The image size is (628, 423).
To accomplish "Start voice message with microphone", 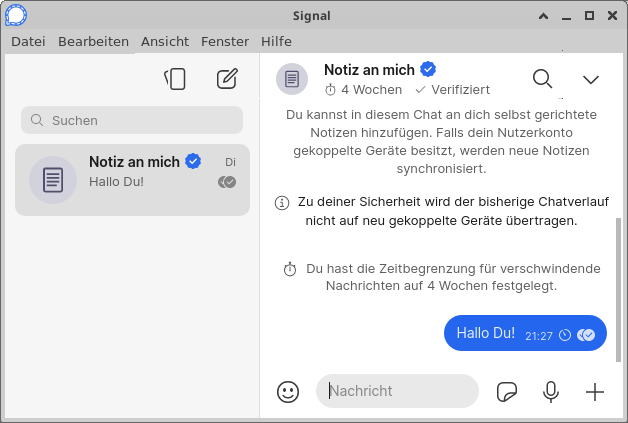I will (551, 391).
